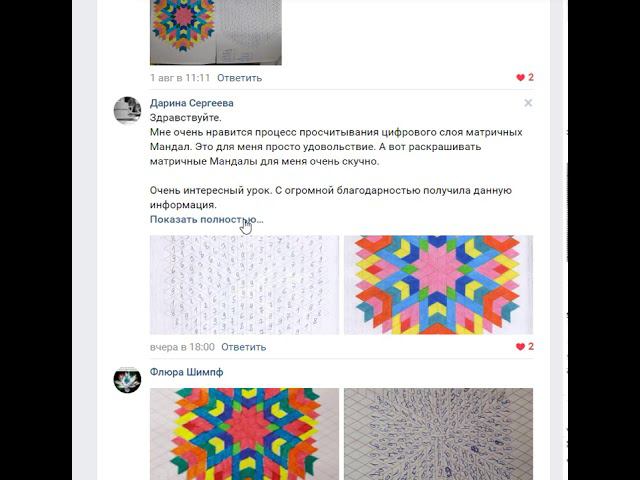This screenshot has width=640, height=480.
Task: Open Флюра's red-centered colored mandala photo
Action: pos(244,434)
